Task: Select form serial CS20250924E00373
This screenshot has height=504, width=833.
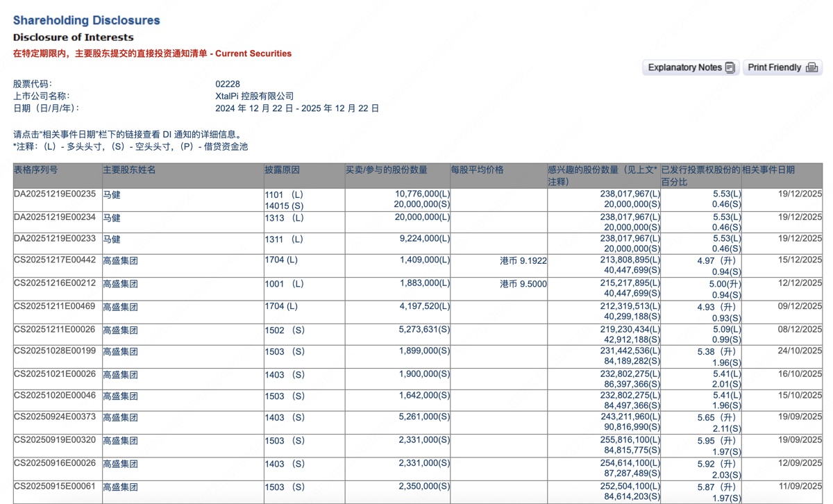Action: click(55, 418)
